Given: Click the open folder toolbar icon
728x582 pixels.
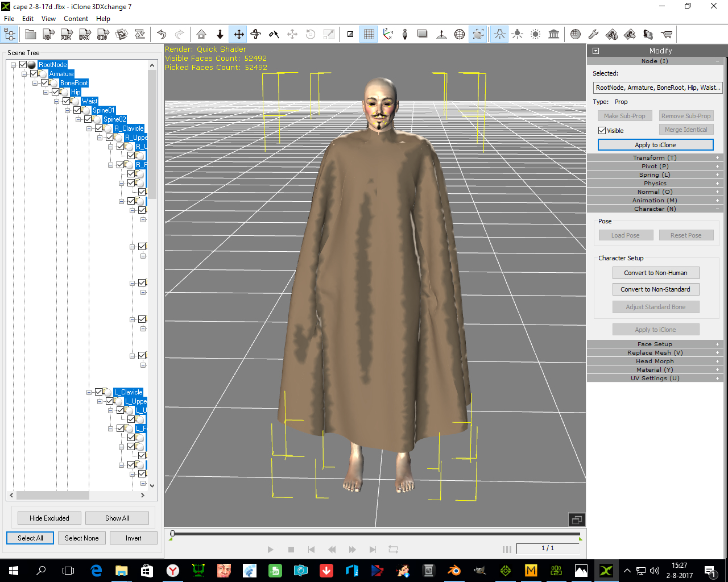Looking at the screenshot, I should [x=31, y=35].
